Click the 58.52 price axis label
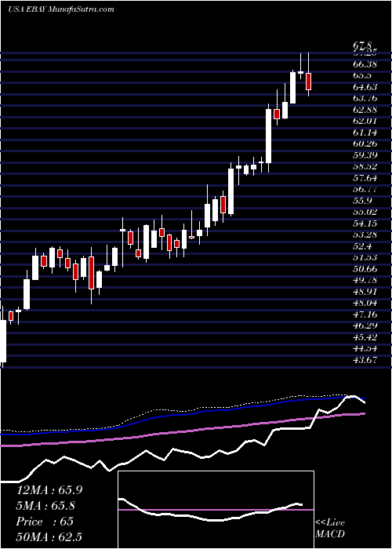Viewport: 392px width, 549px height. click(x=365, y=166)
